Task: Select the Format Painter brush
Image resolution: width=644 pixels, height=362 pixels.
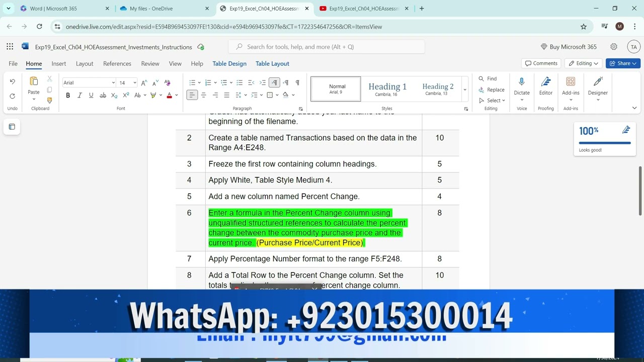Action: pos(49,101)
